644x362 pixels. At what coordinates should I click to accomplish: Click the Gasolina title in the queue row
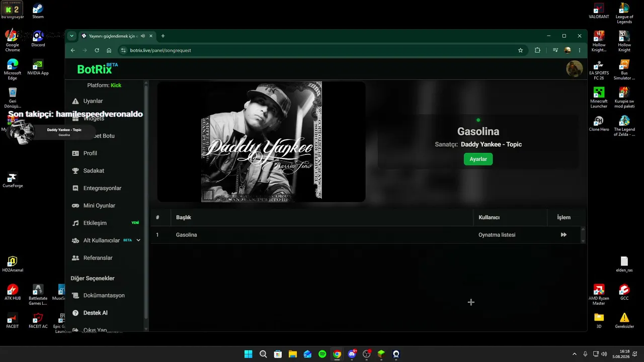pyautogui.click(x=186, y=235)
